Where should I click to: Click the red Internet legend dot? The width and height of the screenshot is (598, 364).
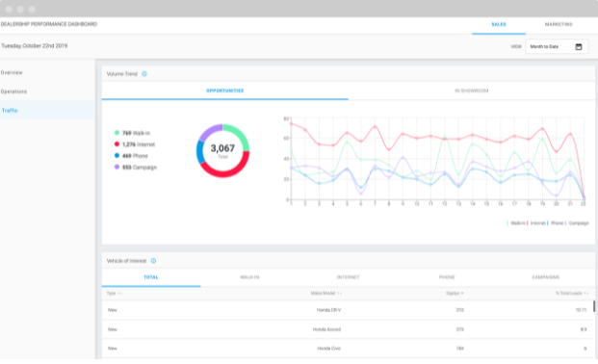click(x=117, y=144)
